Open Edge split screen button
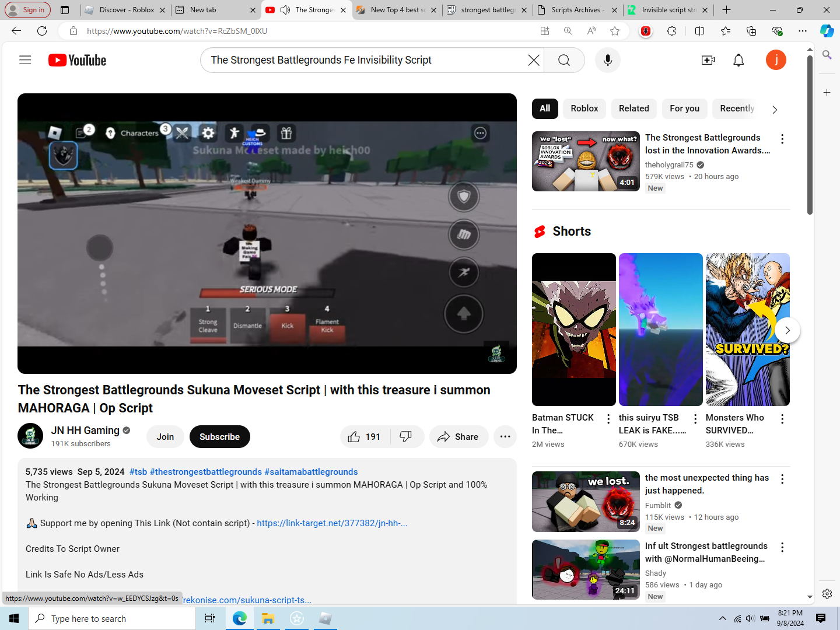The width and height of the screenshot is (840, 630). point(700,31)
